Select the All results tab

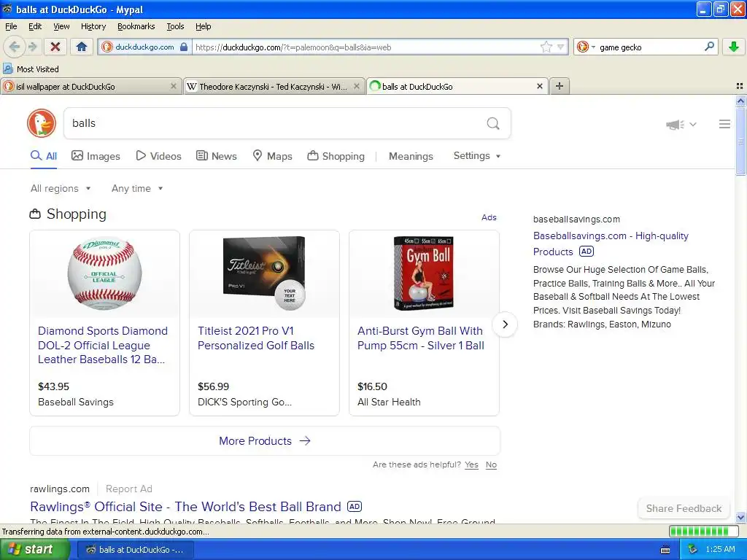click(x=44, y=156)
